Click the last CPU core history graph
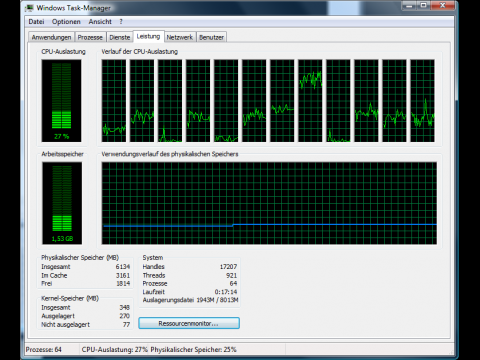The height and width of the screenshot is (360, 480). click(422, 101)
